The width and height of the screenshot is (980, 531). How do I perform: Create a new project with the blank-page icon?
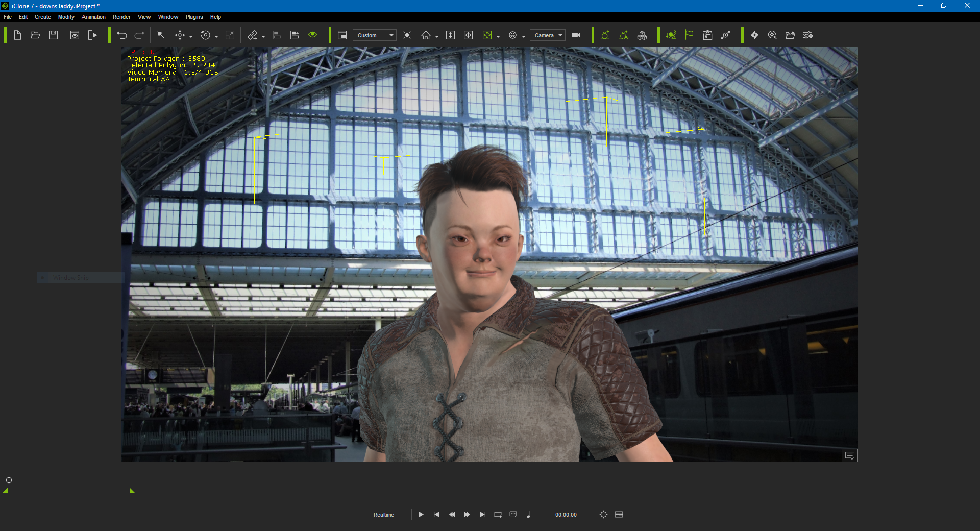[x=17, y=35]
